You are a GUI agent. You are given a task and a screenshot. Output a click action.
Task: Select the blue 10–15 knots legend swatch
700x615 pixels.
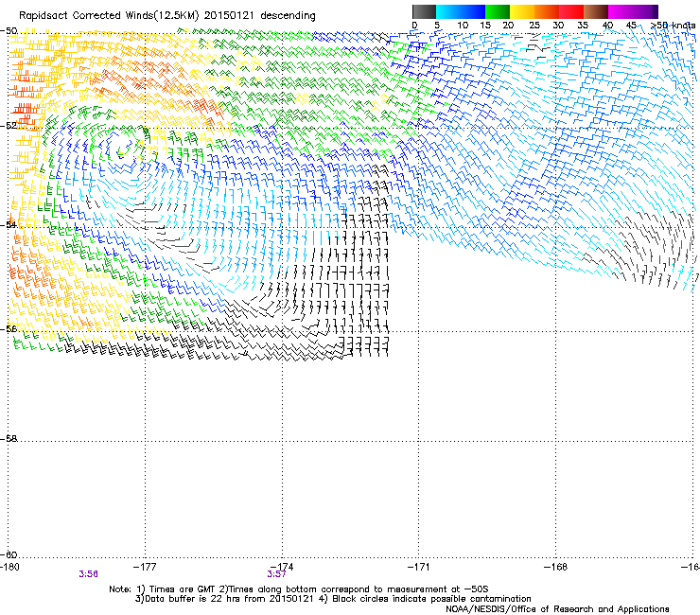pos(473,11)
